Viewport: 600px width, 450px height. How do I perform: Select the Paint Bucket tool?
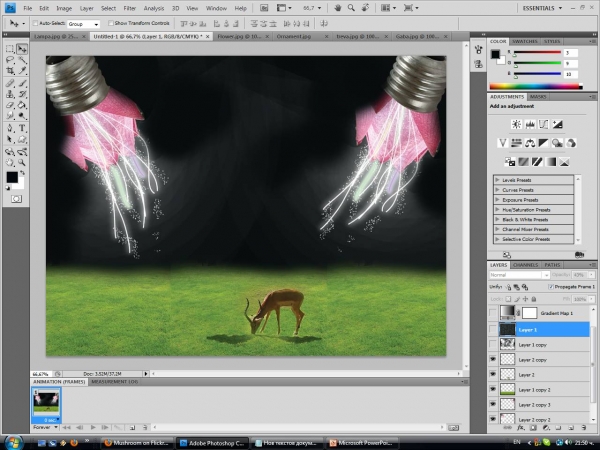(22, 105)
